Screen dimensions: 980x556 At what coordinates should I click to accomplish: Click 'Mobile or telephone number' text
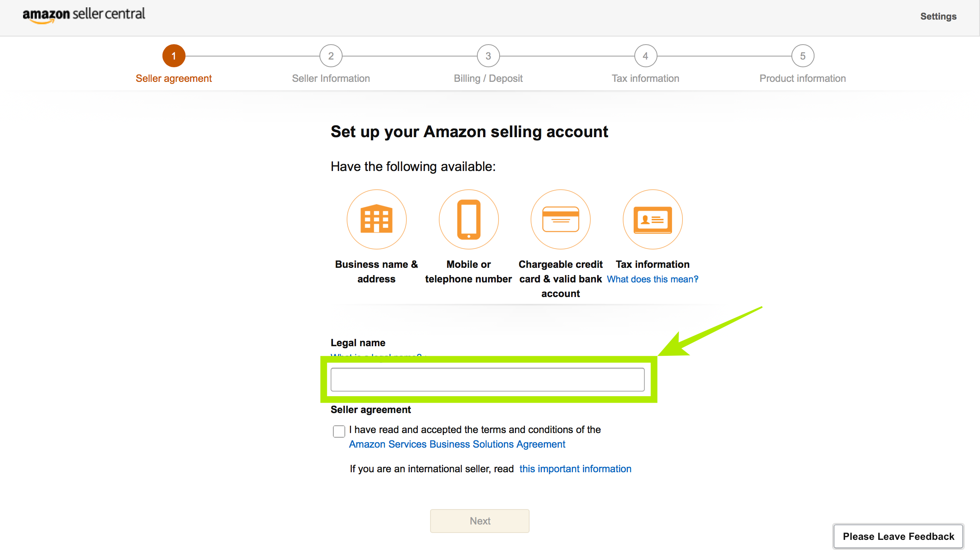468,272
